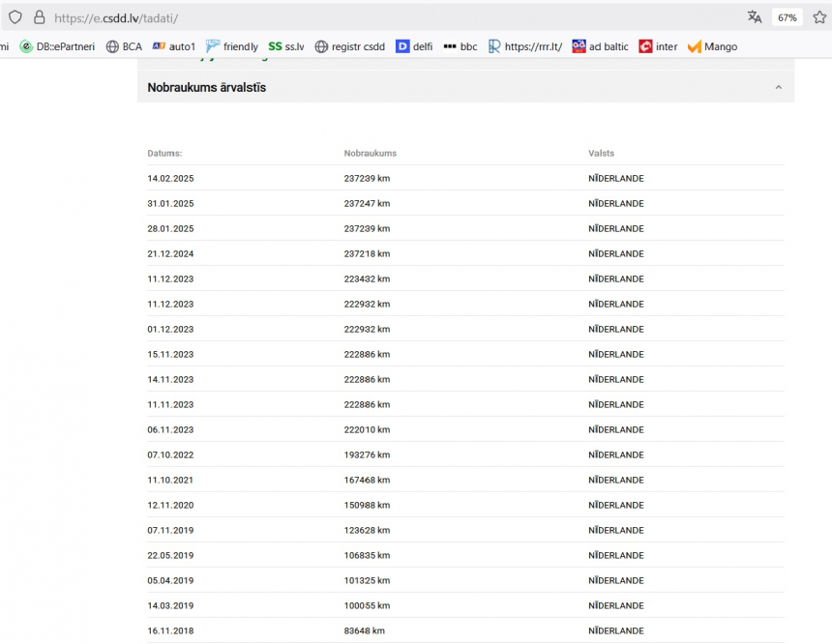Viewport: 832px width, 644px height.
Task: Click the green SS favicon
Action: (275, 46)
